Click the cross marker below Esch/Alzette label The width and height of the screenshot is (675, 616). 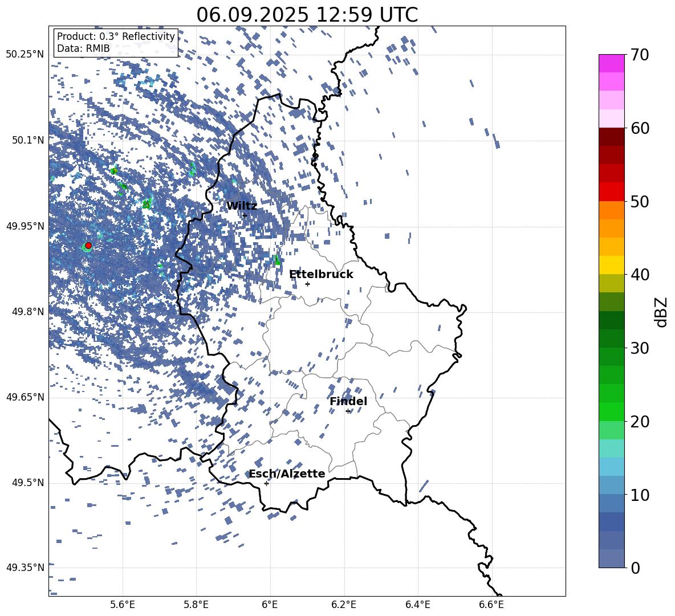coord(266,483)
